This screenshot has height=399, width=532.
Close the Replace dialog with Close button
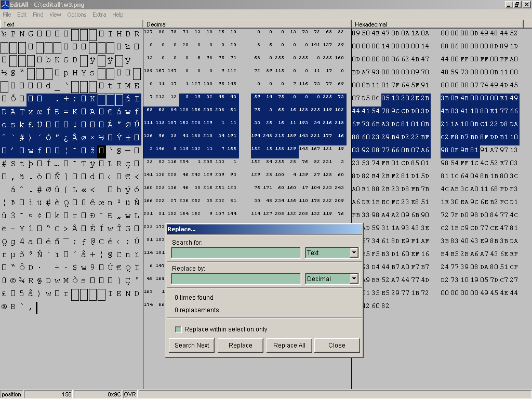pyautogui.click(x=337, y=345)
